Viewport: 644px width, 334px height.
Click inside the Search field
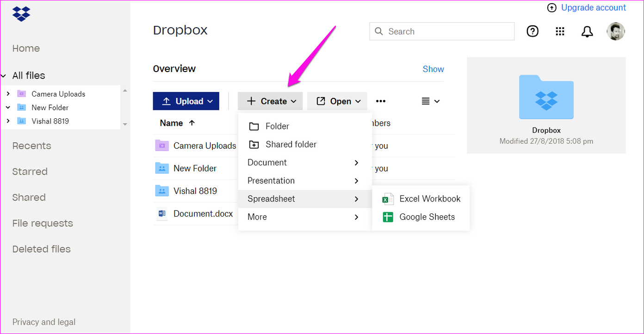click(442, 31)
